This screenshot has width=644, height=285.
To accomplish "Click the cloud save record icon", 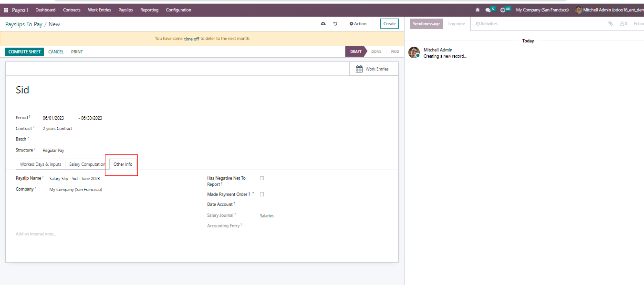I will pyautogui.click(x=323, y=24).
